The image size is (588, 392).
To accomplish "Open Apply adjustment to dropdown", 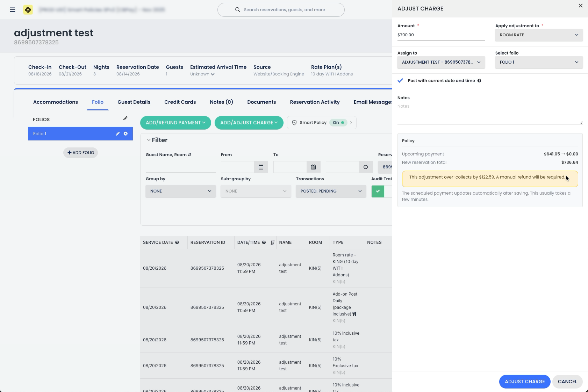I will (x=539, y=35).
